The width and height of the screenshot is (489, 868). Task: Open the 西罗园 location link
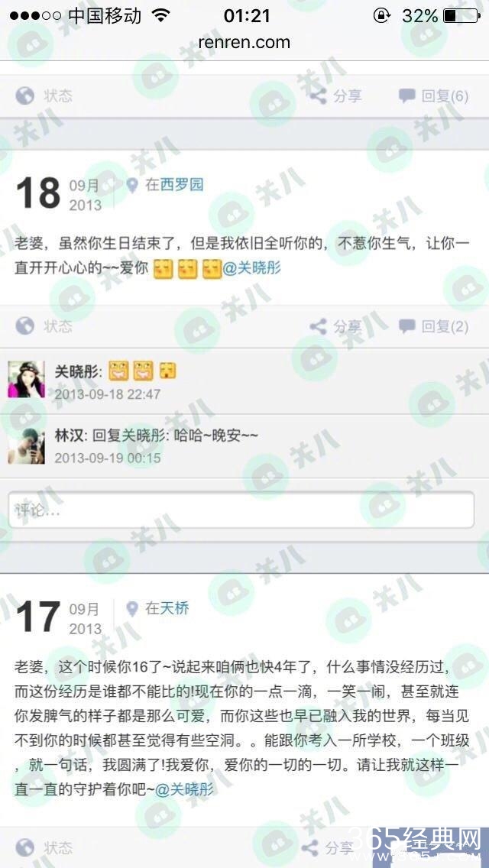click(x=182, y=185)
